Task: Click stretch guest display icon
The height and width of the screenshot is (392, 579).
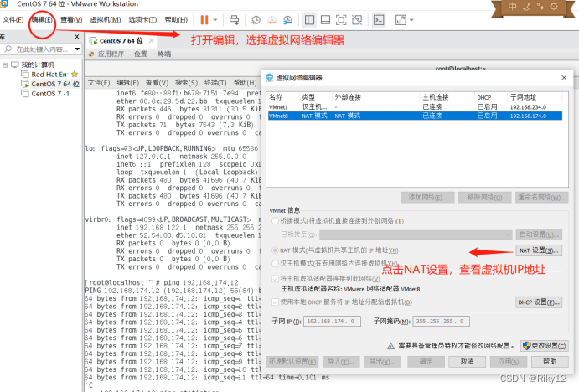Action: (401, 20)
